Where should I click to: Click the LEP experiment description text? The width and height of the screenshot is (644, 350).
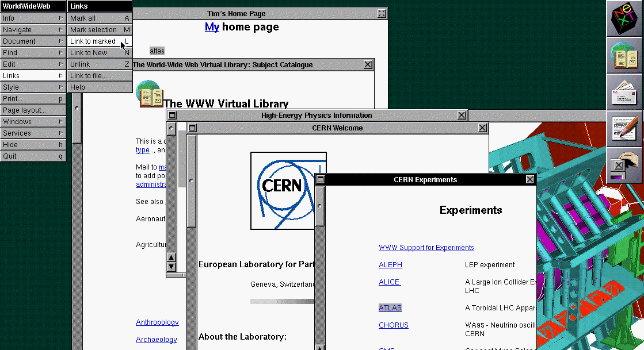point(490,264)
